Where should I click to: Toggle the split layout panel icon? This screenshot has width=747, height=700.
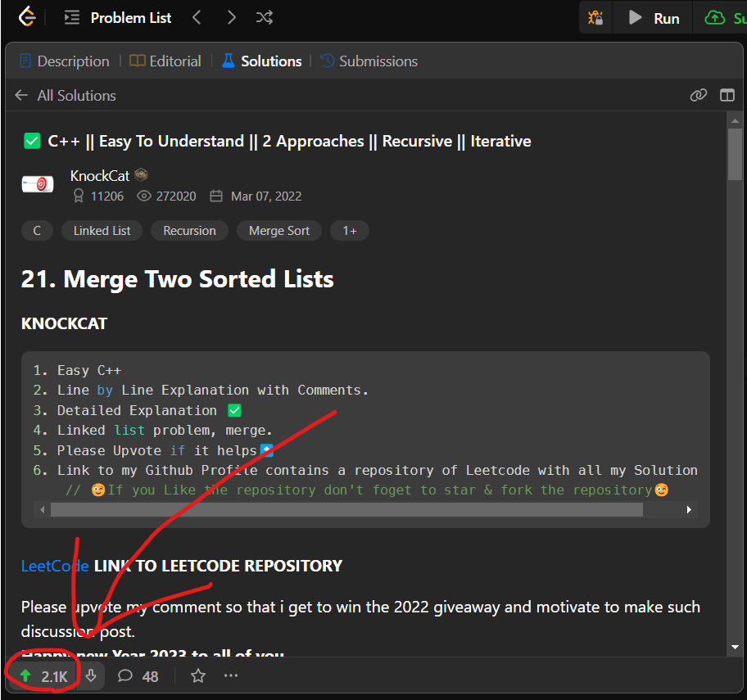pos(727,96)
